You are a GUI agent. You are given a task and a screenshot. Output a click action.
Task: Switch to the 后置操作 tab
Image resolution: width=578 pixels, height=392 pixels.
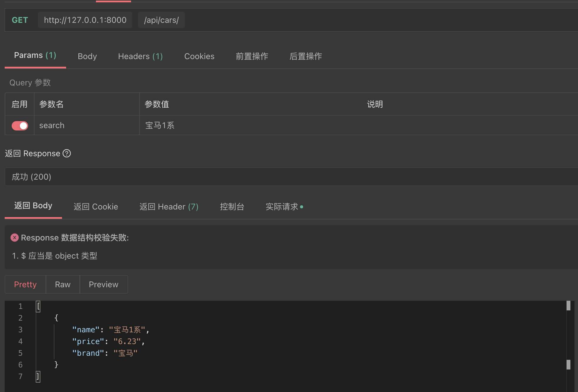[x=306, y=56]
